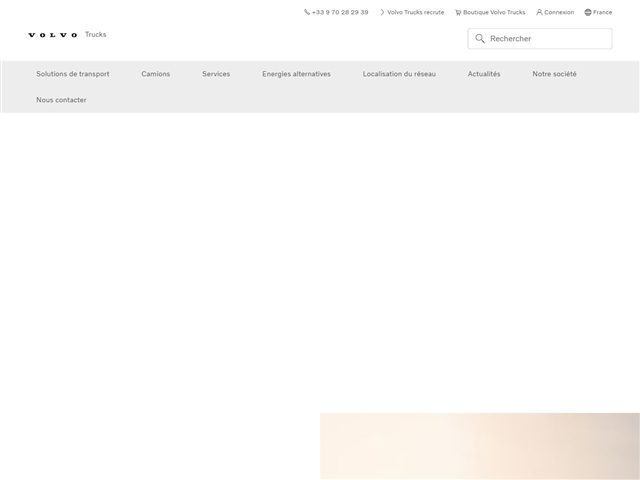
Task: Expand the Solutions de transport menu
Action: 73,74
